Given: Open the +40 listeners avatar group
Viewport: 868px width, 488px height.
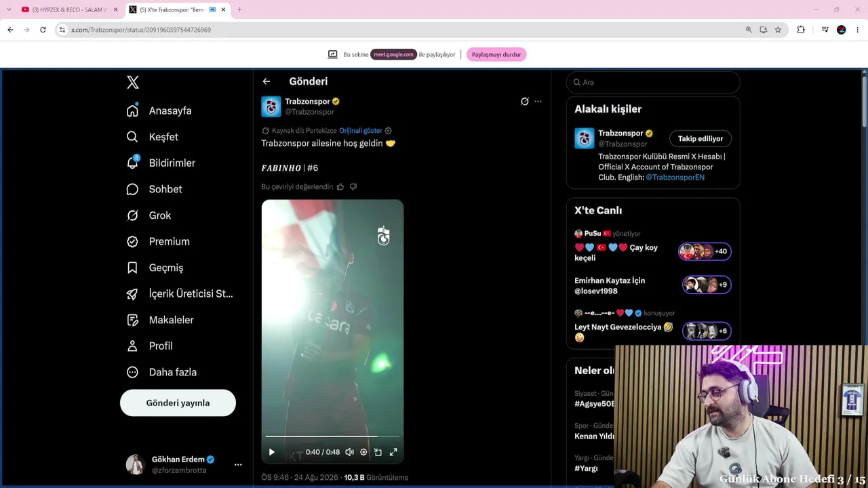Looking at the screenshot, I should click(x=705, y=251).
